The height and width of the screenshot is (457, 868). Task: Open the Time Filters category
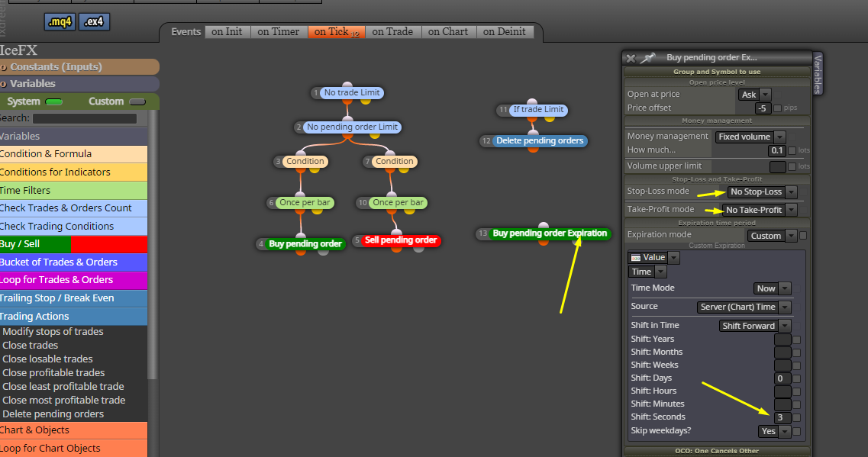(73, 190)
